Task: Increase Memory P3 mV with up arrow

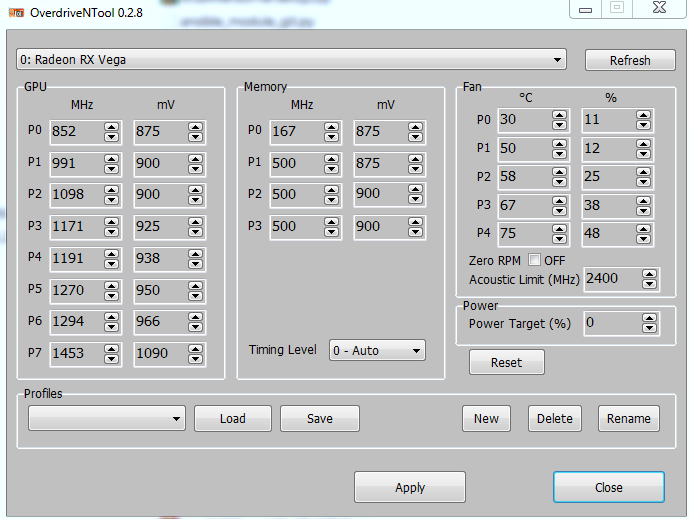Action: pos(415,222)
